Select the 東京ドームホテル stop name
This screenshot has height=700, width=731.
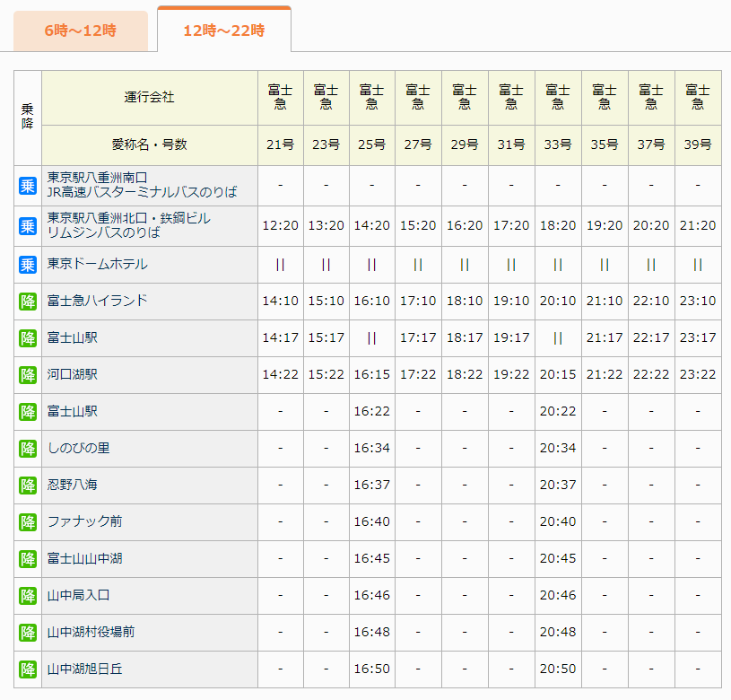[x=98, y=264]
